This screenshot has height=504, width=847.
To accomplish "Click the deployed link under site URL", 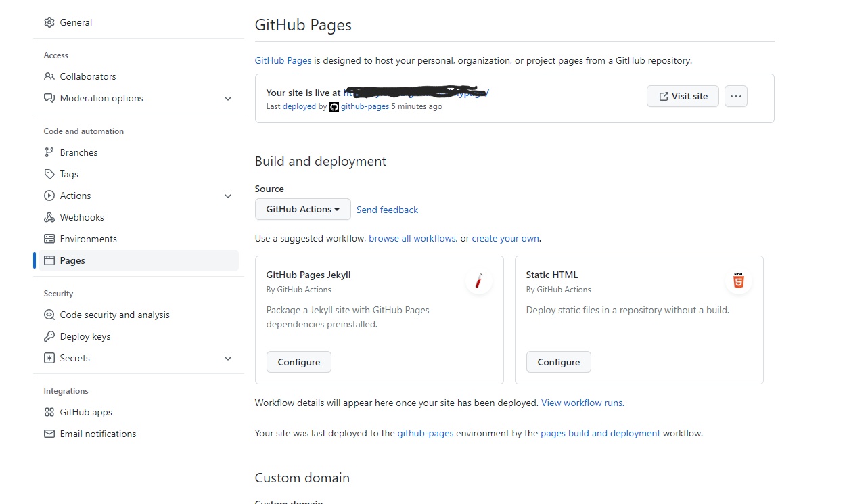I will point(299,106).
